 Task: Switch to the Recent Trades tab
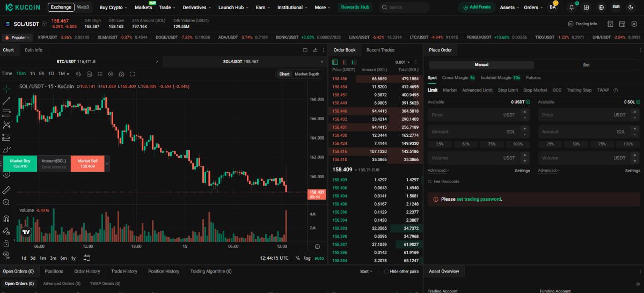[380, 50]
